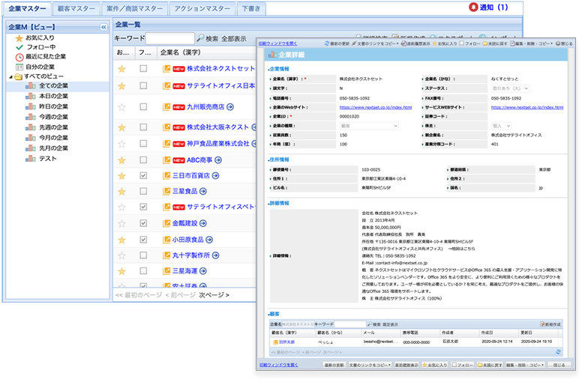Click 未読に戻す in detail top toolbar
588x388 pixels.
tap(495, 43)
